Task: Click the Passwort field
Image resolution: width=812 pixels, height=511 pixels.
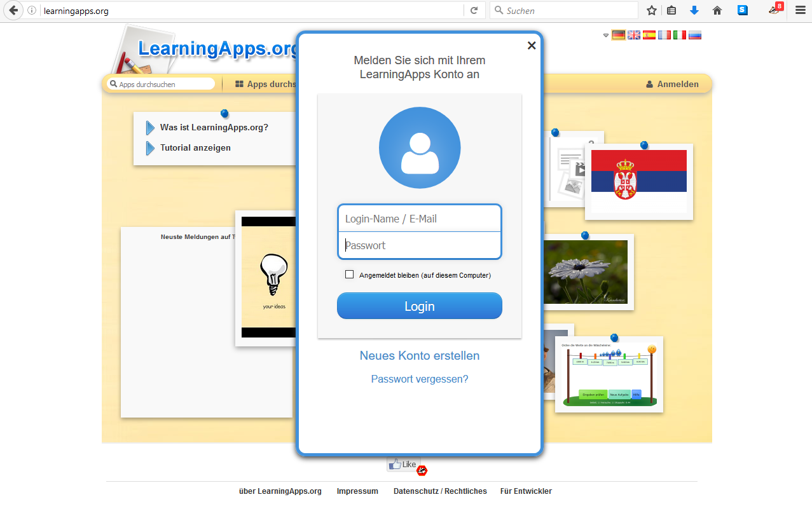Action: tap(420, 245)
